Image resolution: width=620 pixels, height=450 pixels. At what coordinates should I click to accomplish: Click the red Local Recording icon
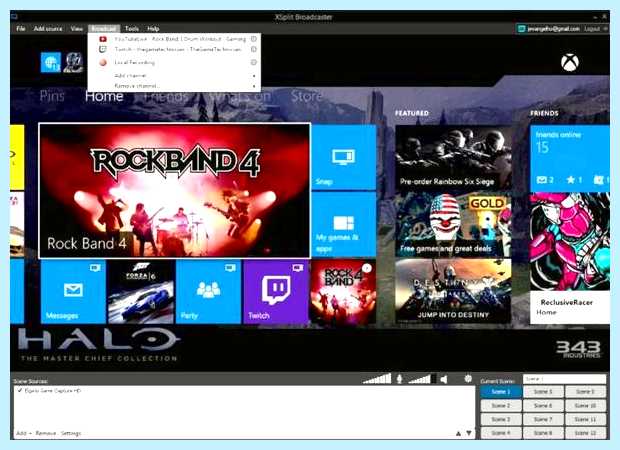(x=103, y=62)
